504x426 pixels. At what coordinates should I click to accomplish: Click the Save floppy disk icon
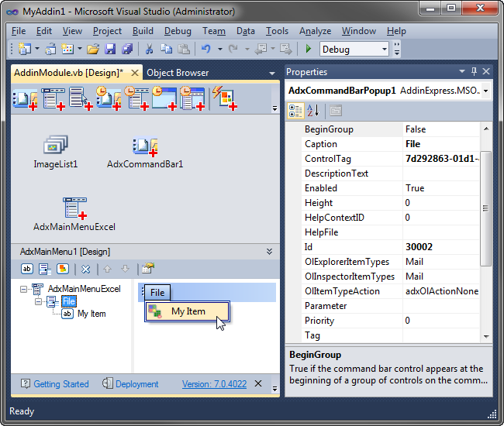click(110, 49)
